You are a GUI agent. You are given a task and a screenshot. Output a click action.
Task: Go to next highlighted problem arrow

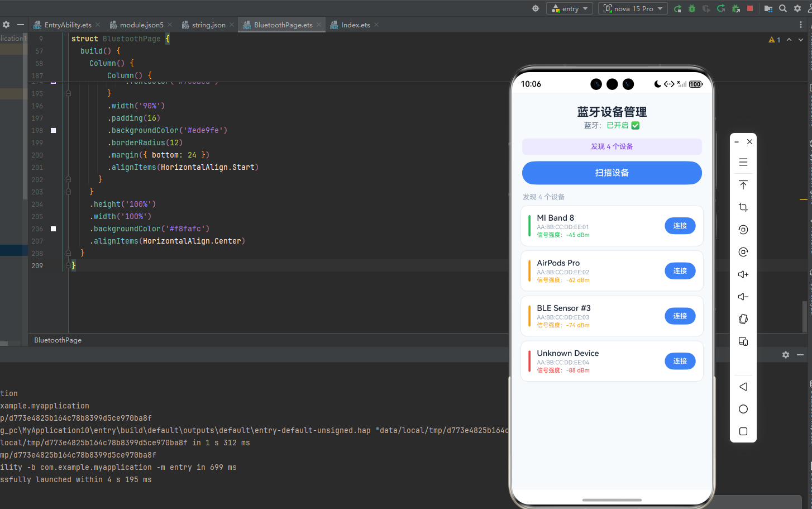tap(801, 40)
